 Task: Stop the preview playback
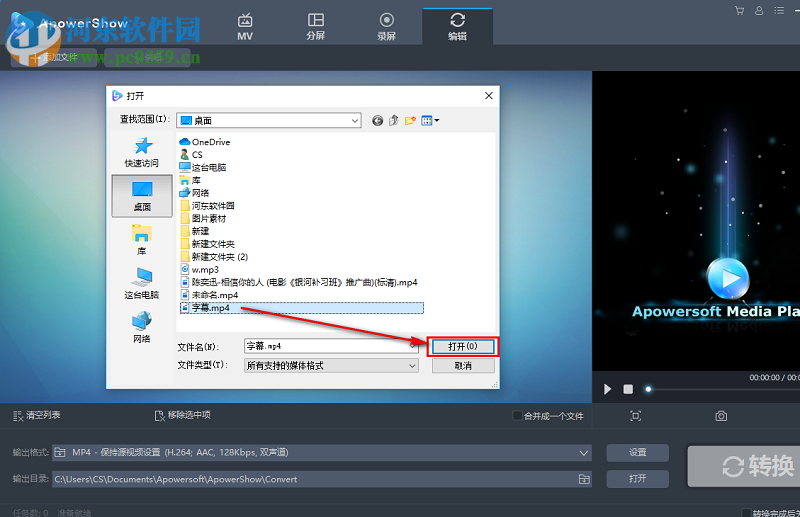(x=628, y=389)
